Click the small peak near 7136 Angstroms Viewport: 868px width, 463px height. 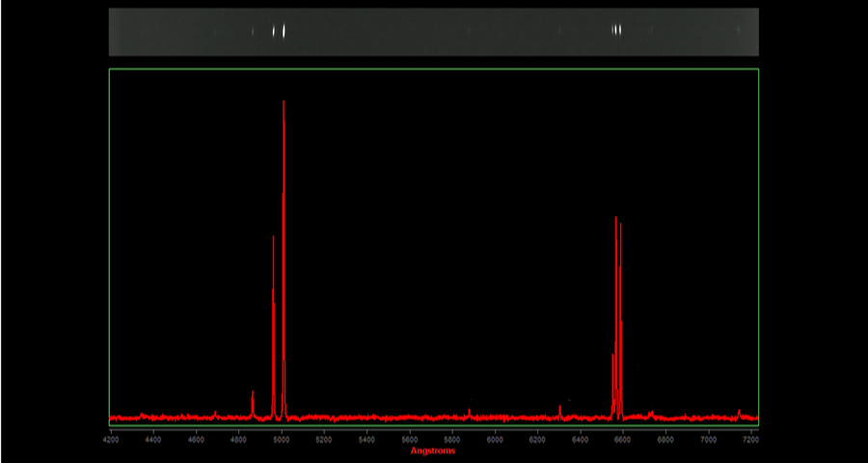pos(739,412)
